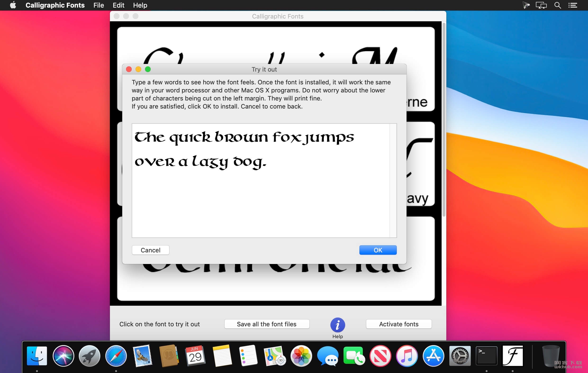Click the text area vertical scrollbar track

(x=393, y=180)
